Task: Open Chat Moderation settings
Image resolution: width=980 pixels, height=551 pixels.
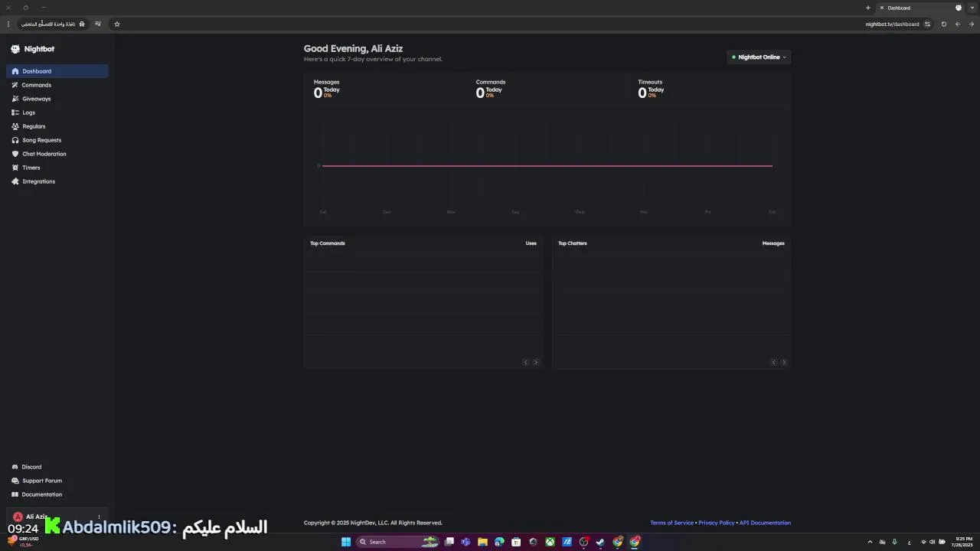Action: pos(57,154)
